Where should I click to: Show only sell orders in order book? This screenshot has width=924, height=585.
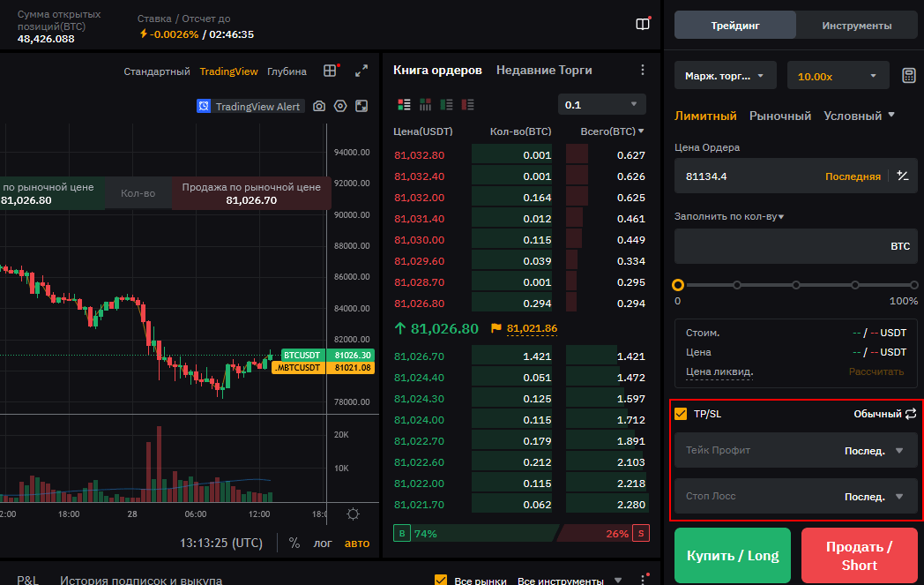(467, 104)
